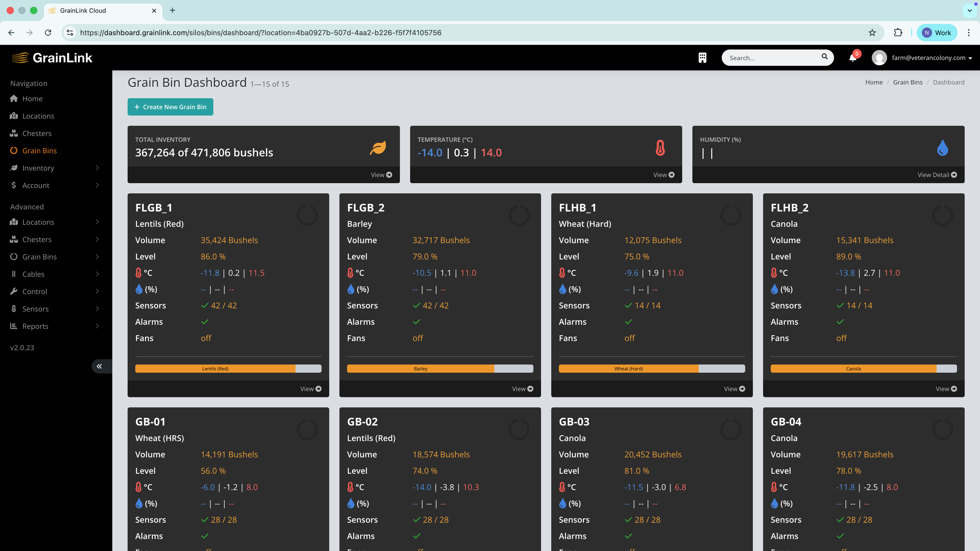Click Create New Grain Bin
Viewport: 980px width, 551px height.
(x=170, y=107)
